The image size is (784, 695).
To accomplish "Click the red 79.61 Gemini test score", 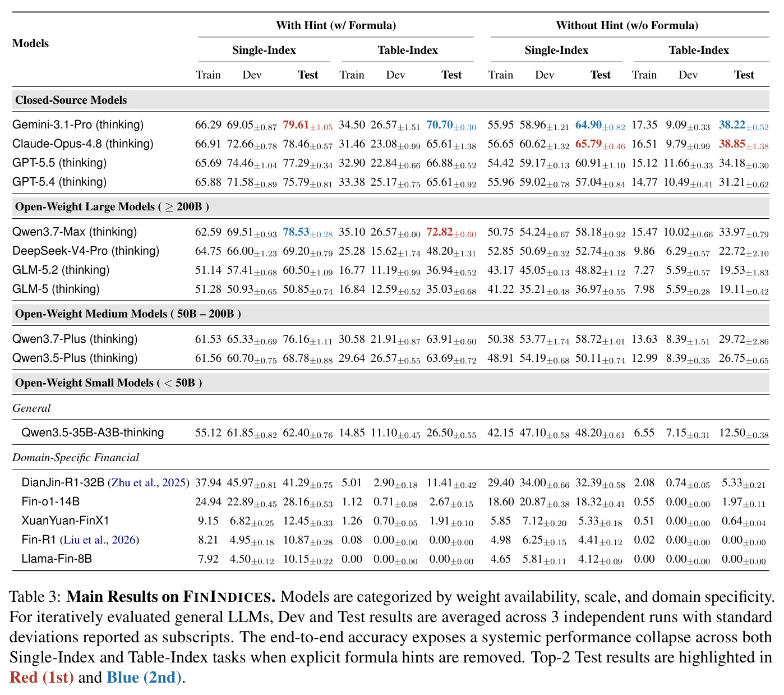I will (x=308, y=125).
